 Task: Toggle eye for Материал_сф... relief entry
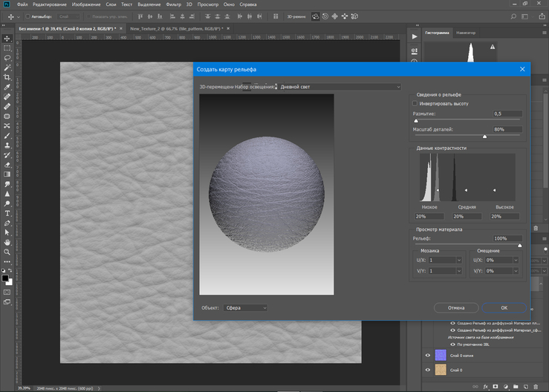(452, 330)
